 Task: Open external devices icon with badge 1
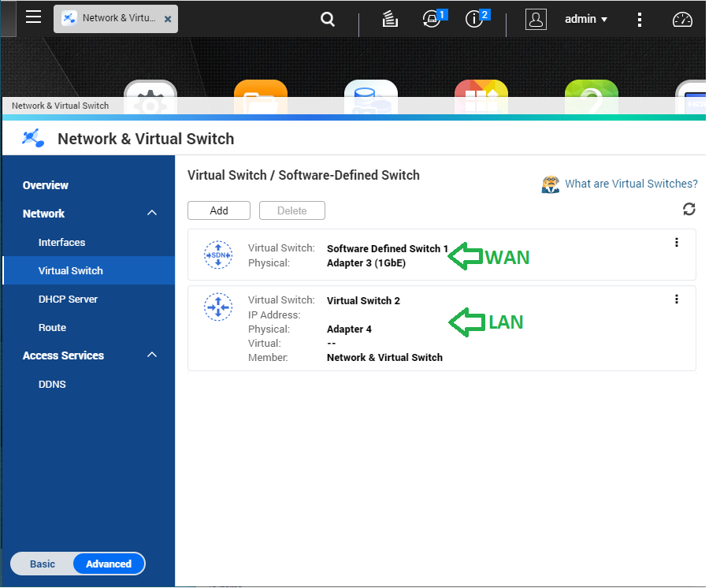(433, 19)
